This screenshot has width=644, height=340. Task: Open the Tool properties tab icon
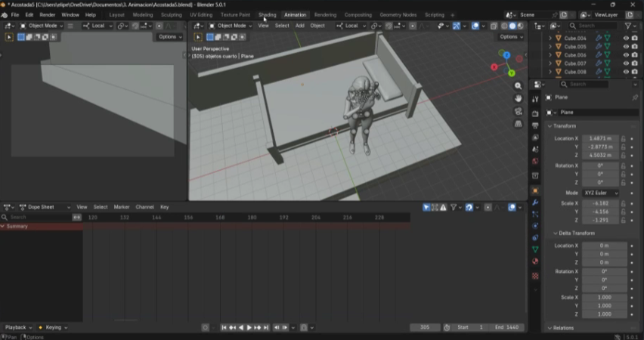point(535,99)
